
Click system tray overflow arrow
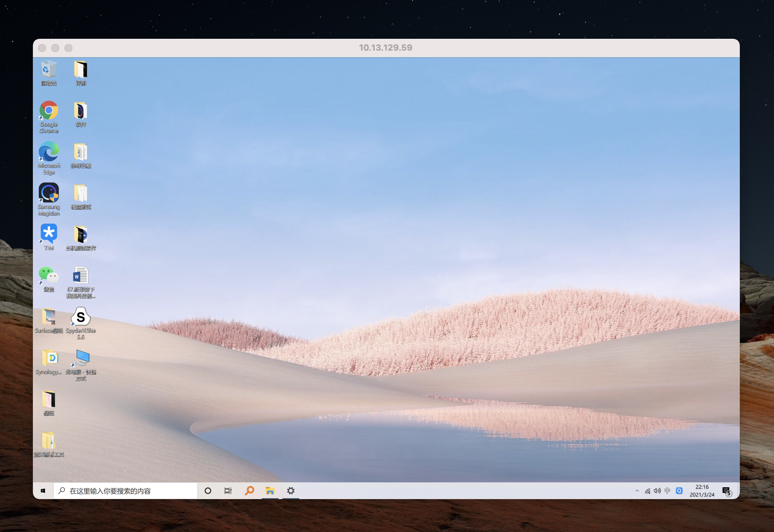click(637, 490)
